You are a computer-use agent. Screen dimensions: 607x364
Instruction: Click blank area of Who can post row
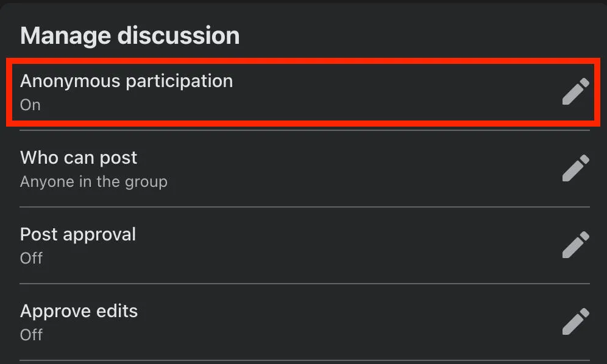pyautogui.click(x=349, y=169)
